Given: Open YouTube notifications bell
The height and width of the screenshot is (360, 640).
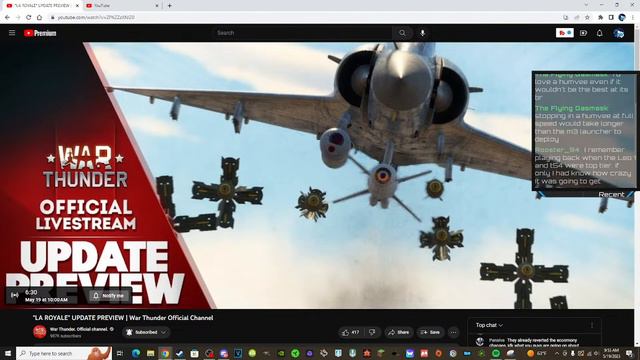Looking at the screenshot, I should (600, 33).
